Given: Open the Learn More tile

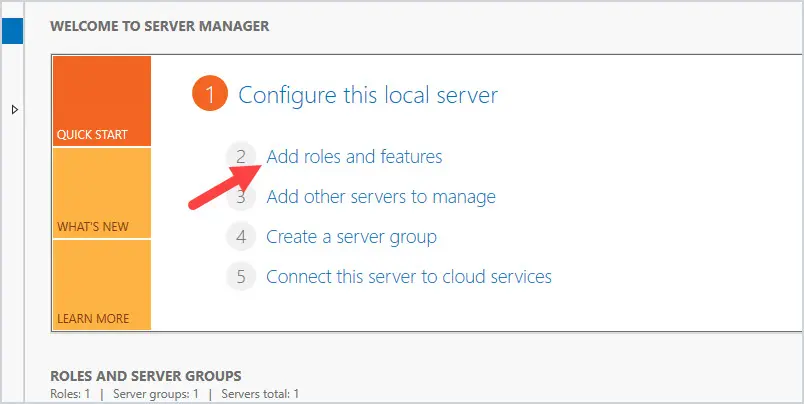Looking at the screenshot, I should pyautogui.click(x=102, y=285).
